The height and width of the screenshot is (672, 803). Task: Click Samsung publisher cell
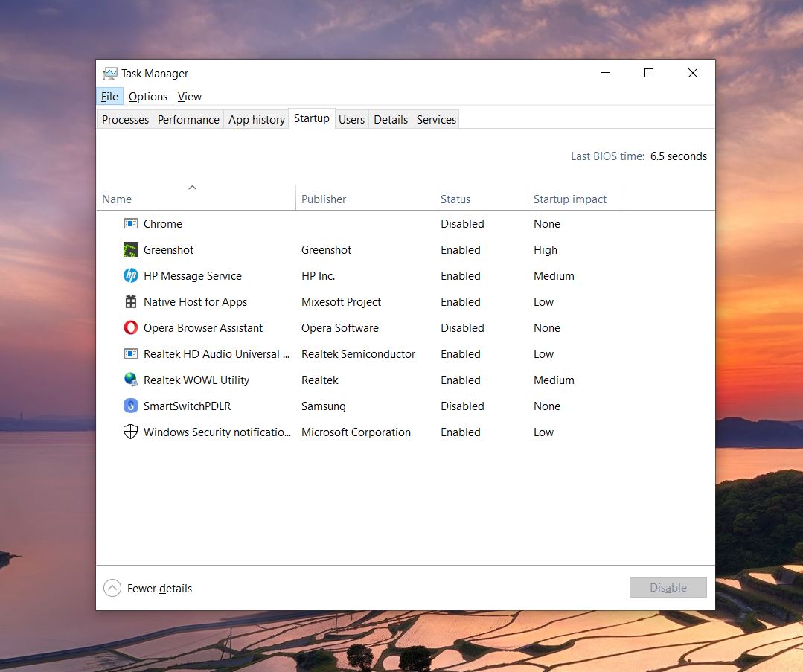(323, 406)
